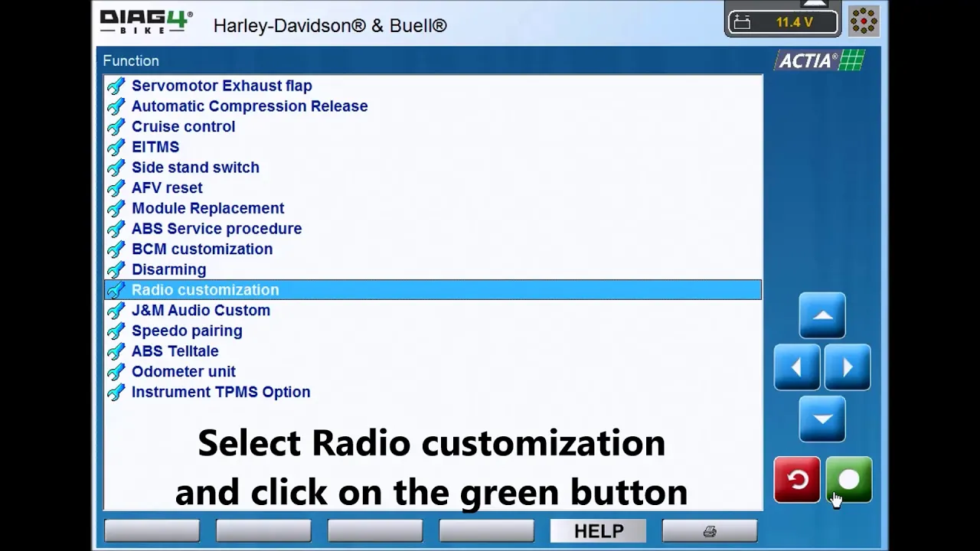The width and height of the screenshot is (980, 551).
Task: Click the red back arrow button
Action: click(x=797, y=481)
